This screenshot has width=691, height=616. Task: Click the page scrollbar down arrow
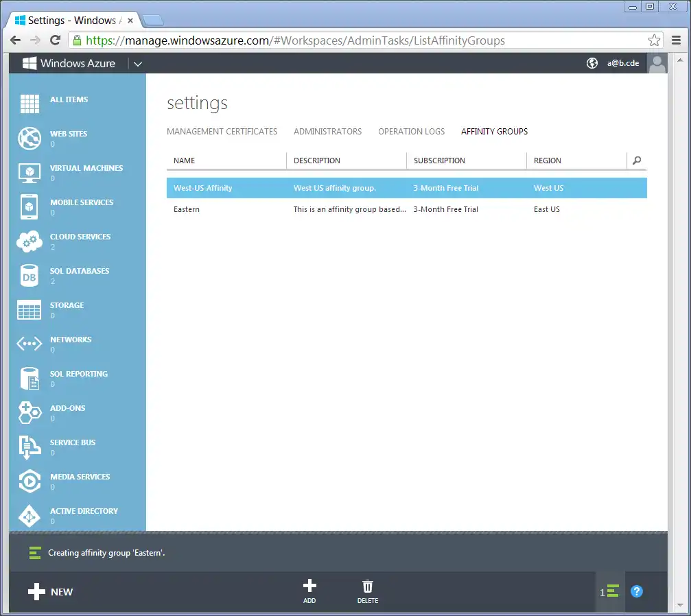point(680,606)
